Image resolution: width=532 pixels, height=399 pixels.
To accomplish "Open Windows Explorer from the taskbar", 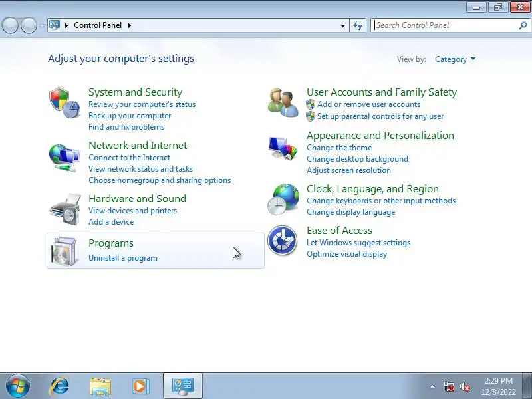I will pos(100,386).
